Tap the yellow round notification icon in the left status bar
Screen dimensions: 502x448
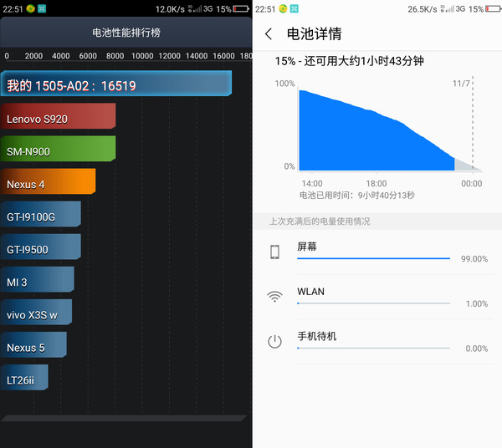31,8
